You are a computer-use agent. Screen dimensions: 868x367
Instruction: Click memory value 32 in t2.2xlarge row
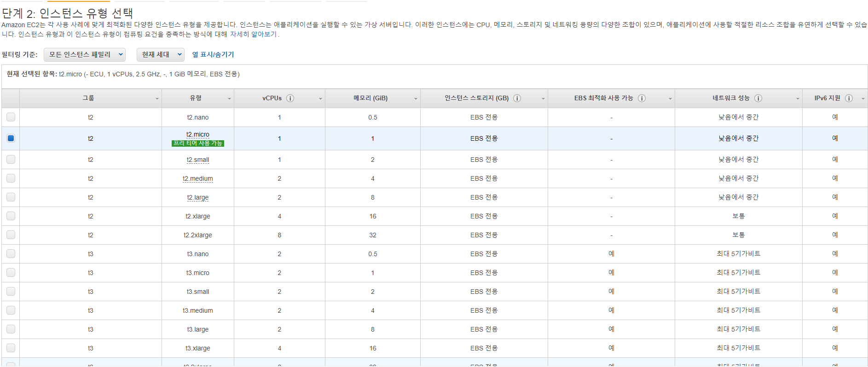click(x=373, y=235)
